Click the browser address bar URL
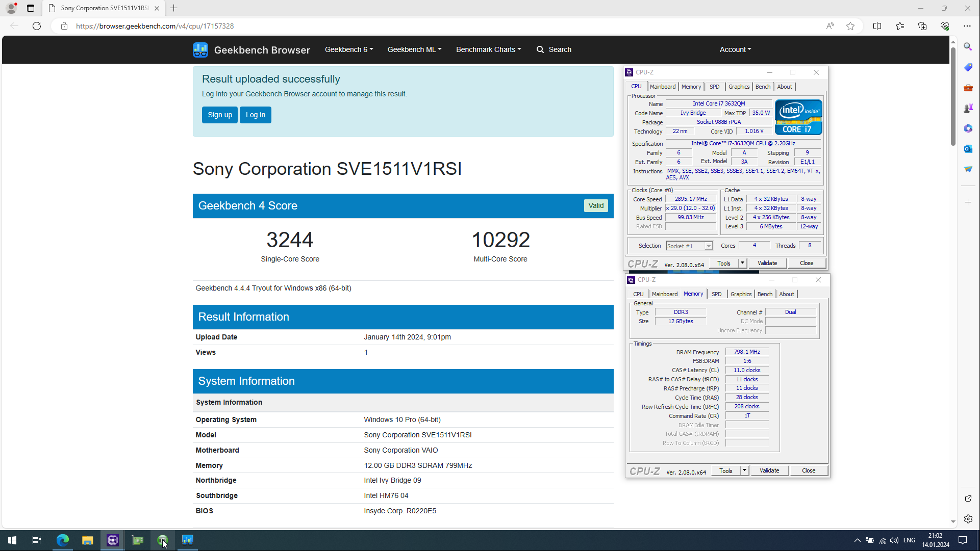This screenshot has width=980, height=551. pyautogui.click(x=155, y=26)
